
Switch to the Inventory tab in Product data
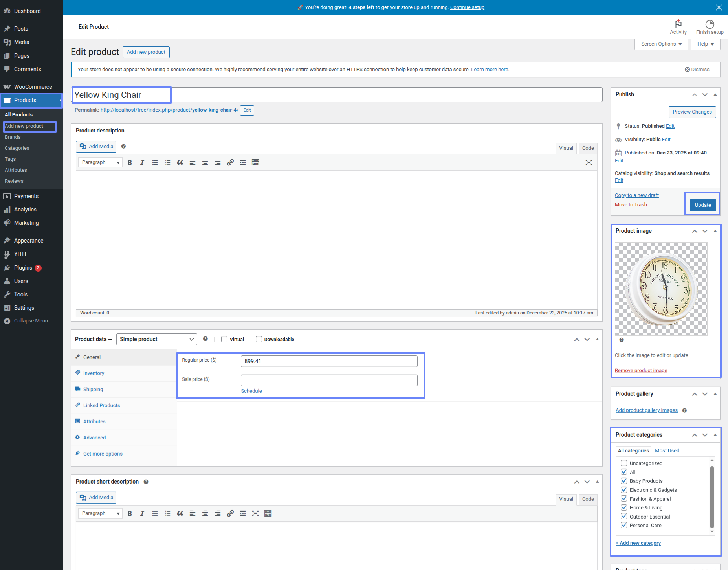coord(94,373)
